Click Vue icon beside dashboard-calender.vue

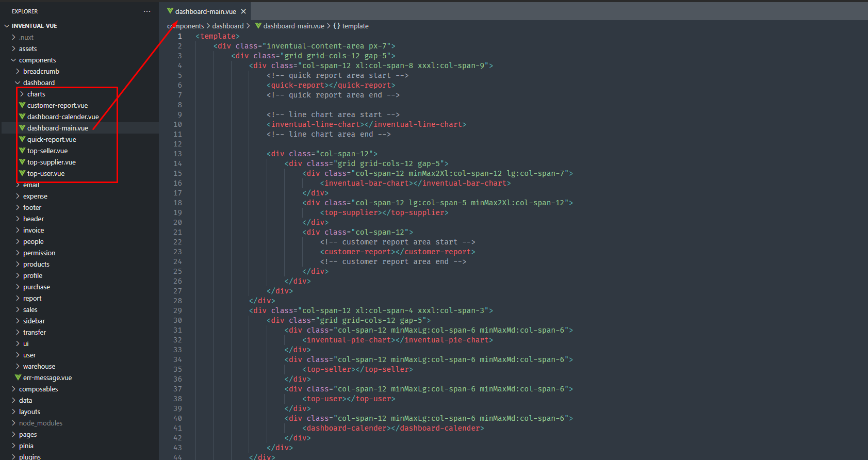pos(22,117)
